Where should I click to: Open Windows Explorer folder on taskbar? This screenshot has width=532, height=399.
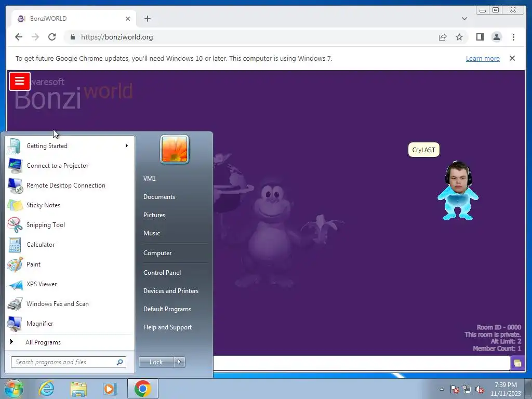tap(78, 389)
